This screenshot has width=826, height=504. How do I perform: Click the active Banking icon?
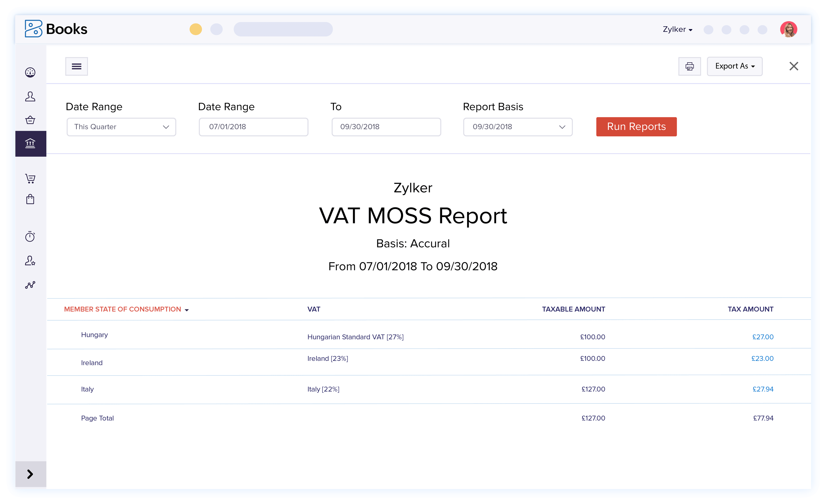(x=30, y=143)
